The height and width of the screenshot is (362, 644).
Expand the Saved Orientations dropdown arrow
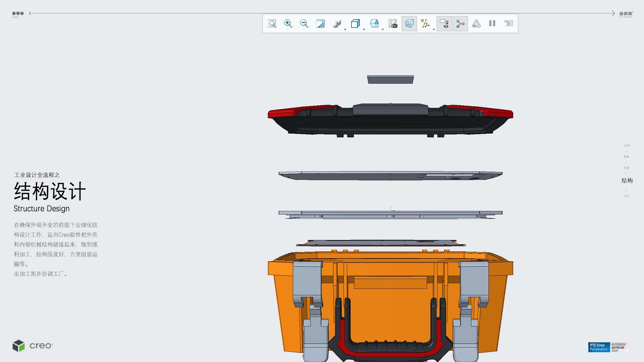(364, 29)
